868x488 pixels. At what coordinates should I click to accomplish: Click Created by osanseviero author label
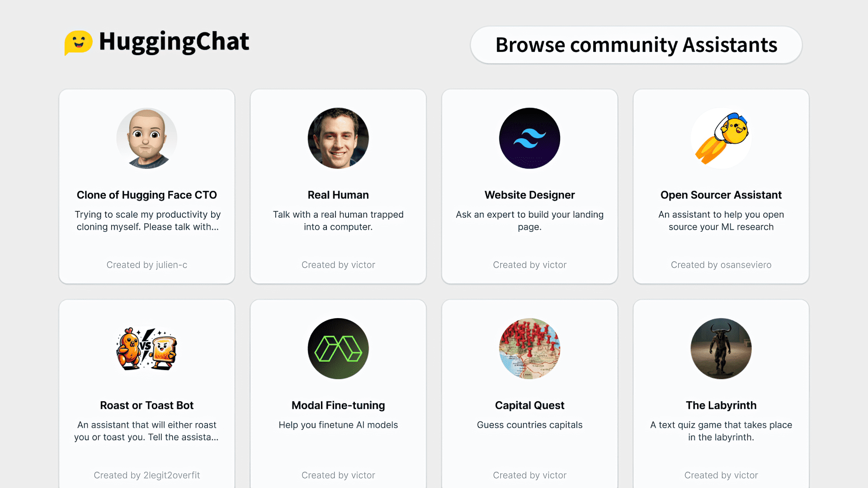pos(721,265)
